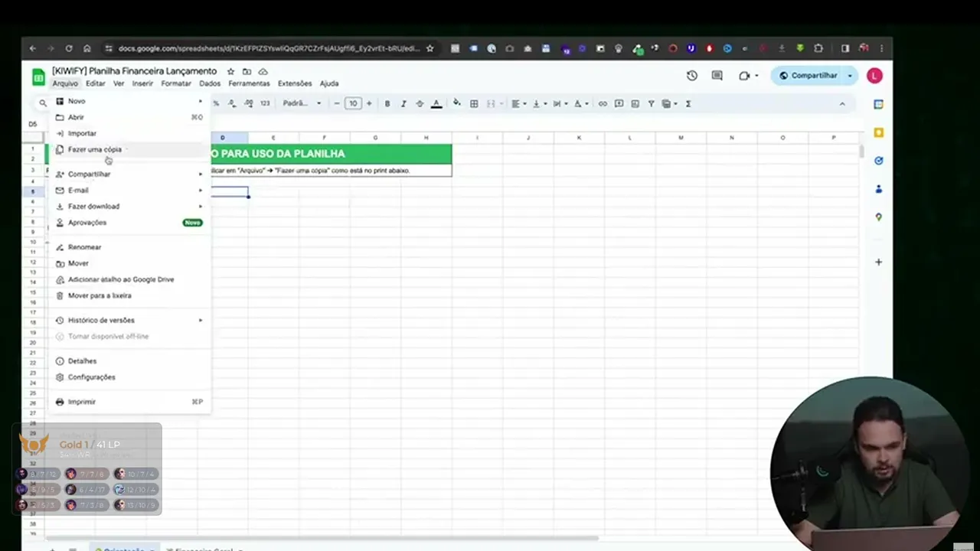Open Contacts in the side panel
Screen dimensions: 980x551
coord(878,189)
